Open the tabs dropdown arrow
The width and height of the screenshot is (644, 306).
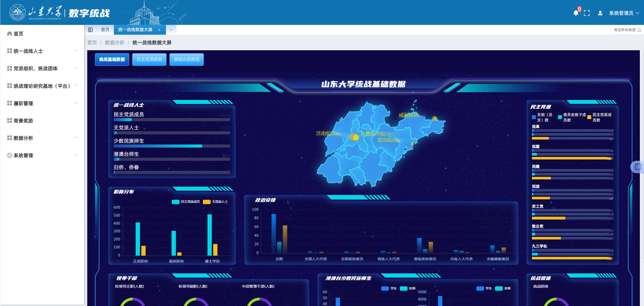171,30
